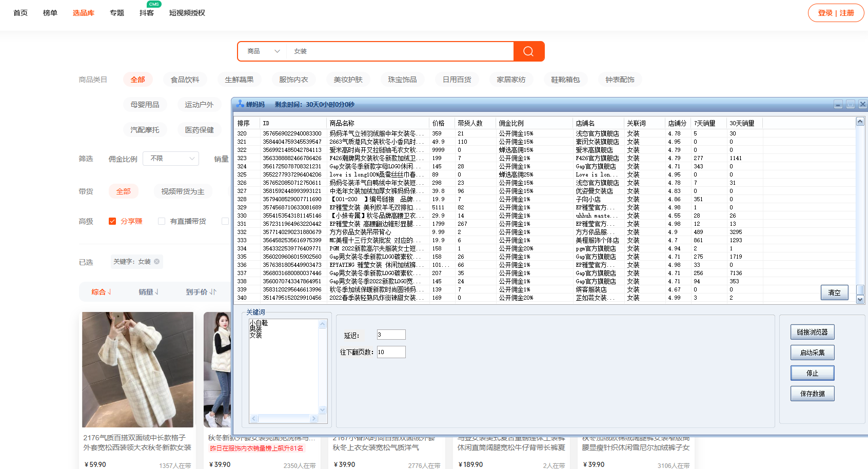
Task: Click the 蝉妈妈 window title icon
Action: click(240, 104)
